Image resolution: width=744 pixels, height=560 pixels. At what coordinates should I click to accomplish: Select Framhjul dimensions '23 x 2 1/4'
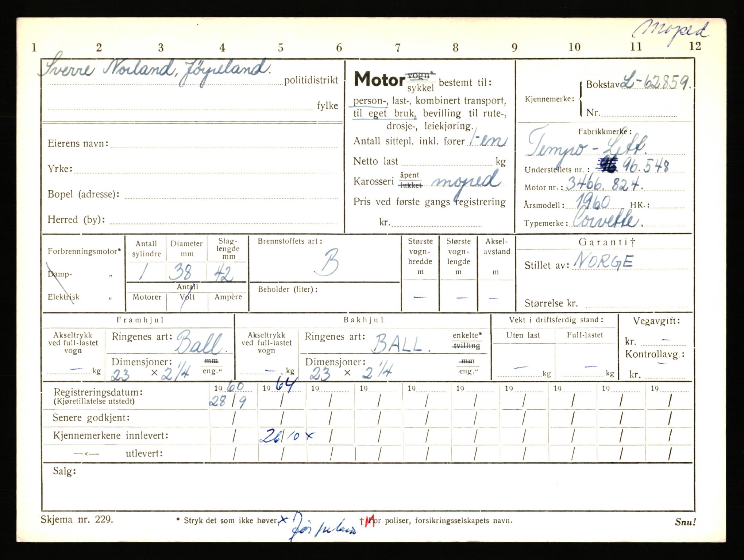point(150,373)
